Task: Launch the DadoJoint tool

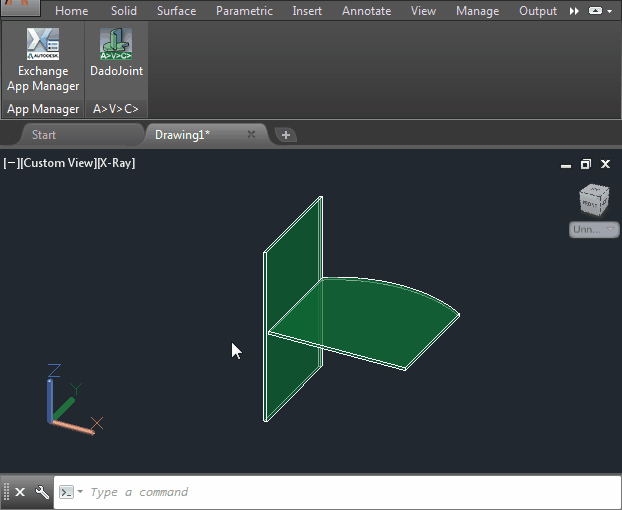Action: tap(116, 53)
